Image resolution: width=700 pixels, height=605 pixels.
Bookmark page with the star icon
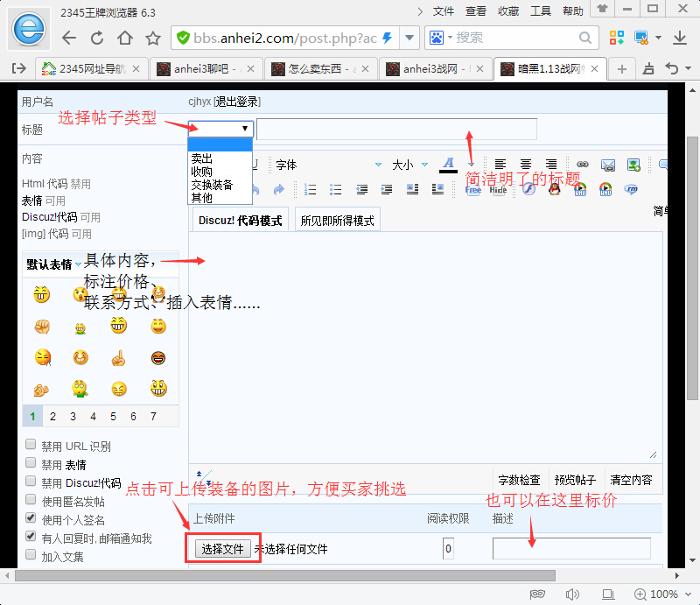coord(153,38)
